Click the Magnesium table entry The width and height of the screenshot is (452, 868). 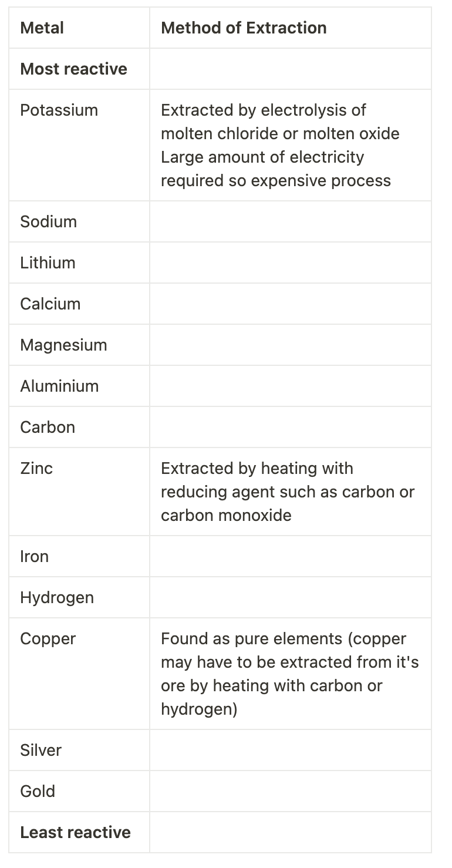63,345
